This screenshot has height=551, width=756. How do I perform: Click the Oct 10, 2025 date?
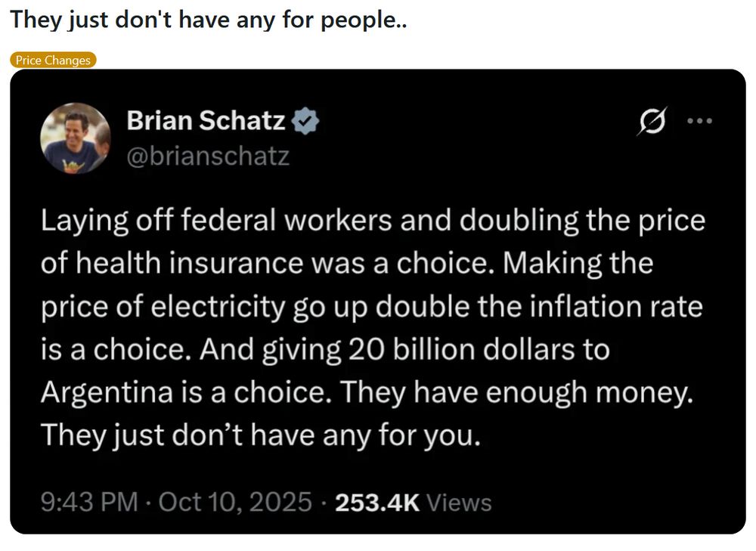click(235, 503)
